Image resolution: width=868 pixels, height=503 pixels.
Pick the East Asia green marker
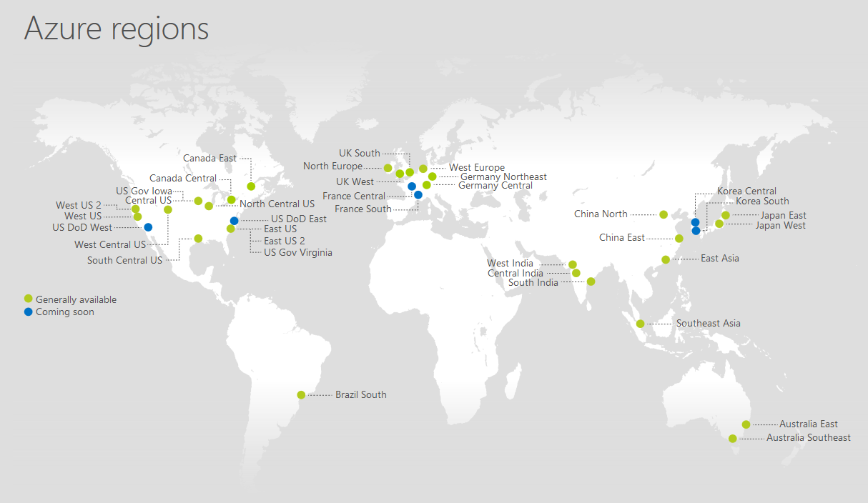point(666,259)
